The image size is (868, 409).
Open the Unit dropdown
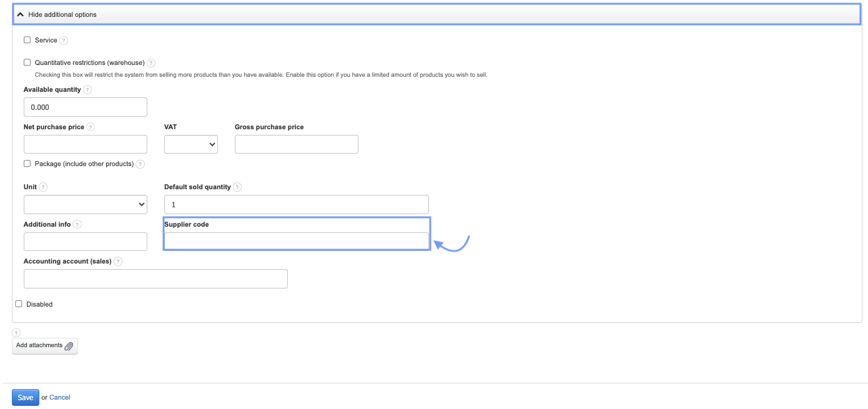pyautogui.click(x=85, y=204)
